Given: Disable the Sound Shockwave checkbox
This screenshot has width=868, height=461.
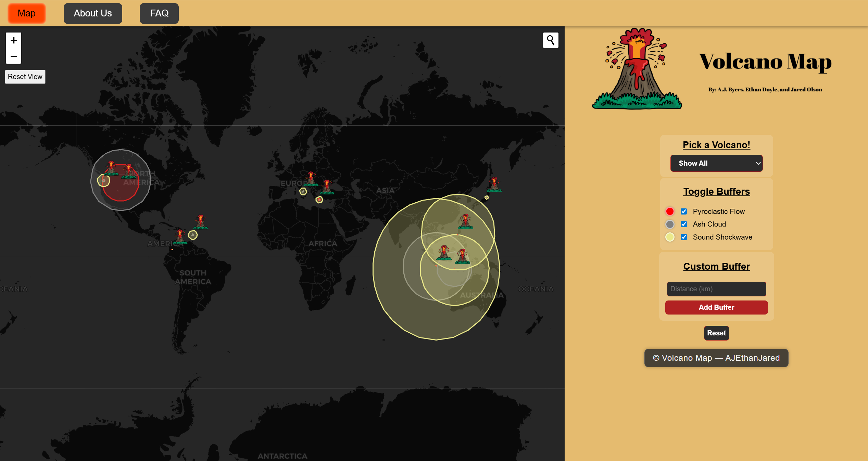Looking at the screenshot, I should tap(684, 237).
